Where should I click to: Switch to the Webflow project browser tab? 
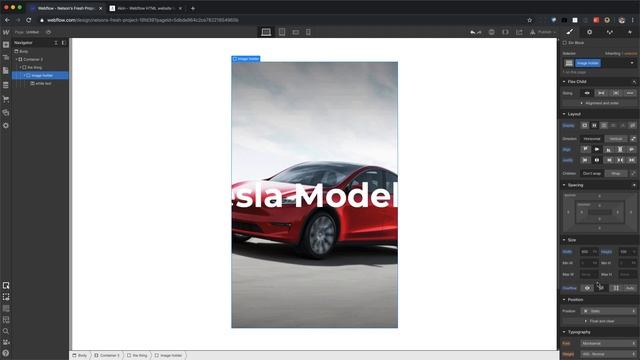click(65, 8)
